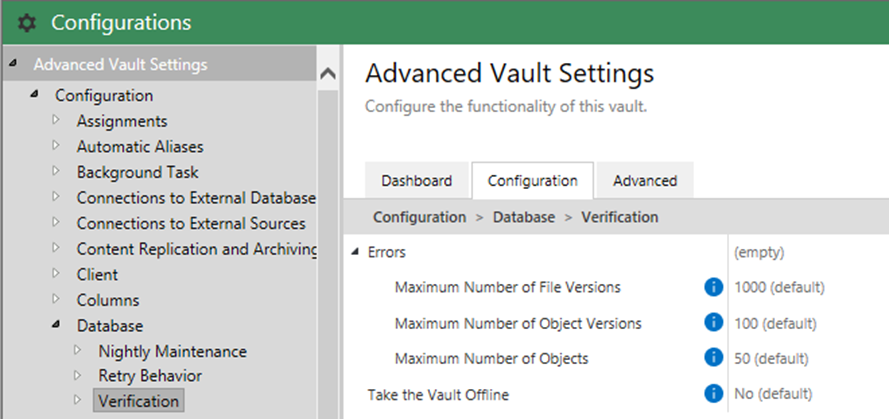
Task: Select Content Replication and Archiving item
Action: point(196,248)
